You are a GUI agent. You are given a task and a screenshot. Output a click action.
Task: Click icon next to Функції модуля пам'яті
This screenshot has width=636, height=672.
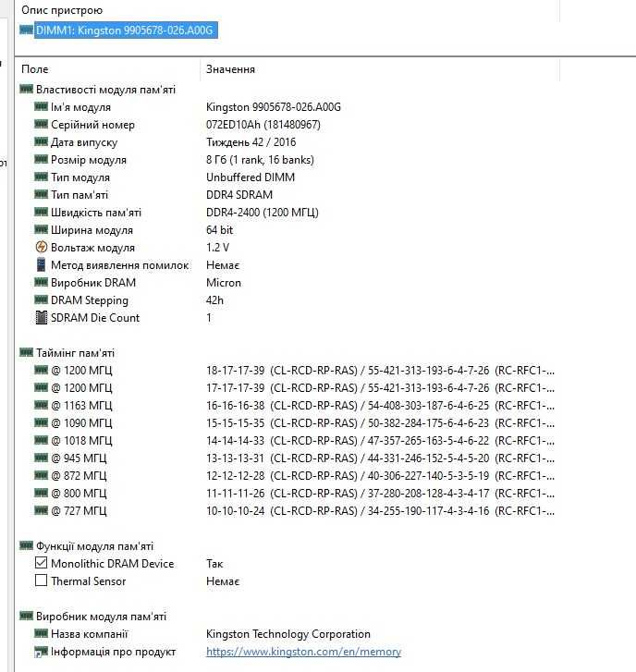pyautogui.click(x=27, y=545)
